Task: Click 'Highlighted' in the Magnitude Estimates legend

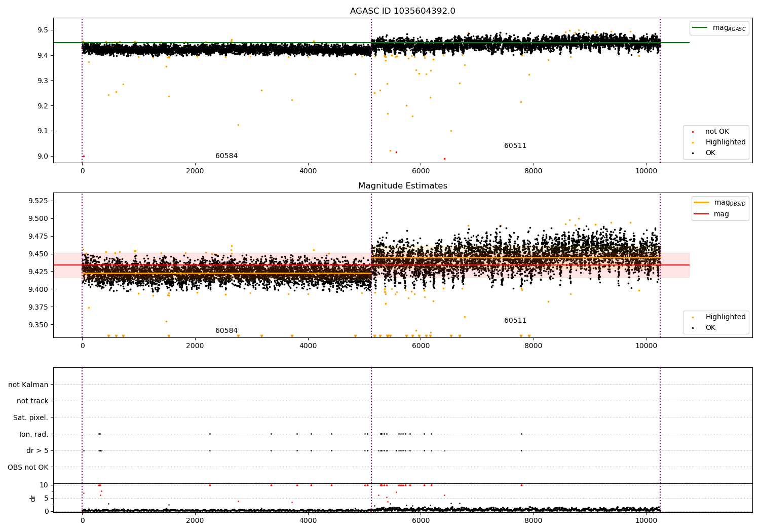Action: tap(726, 317)
